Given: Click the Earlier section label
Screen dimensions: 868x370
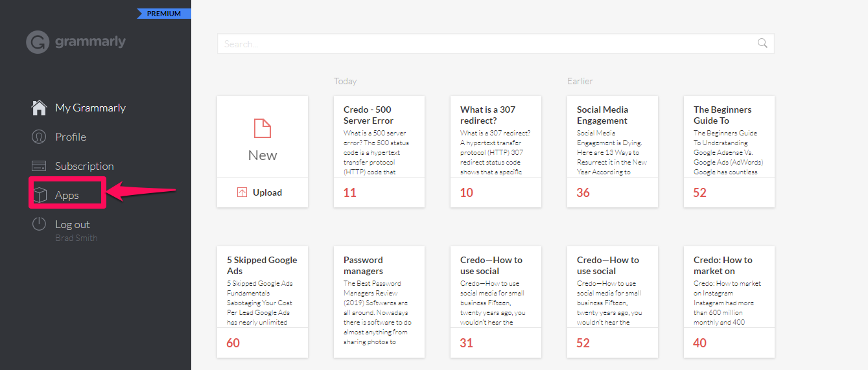Looking at the screenshot, I should (580, 81).
